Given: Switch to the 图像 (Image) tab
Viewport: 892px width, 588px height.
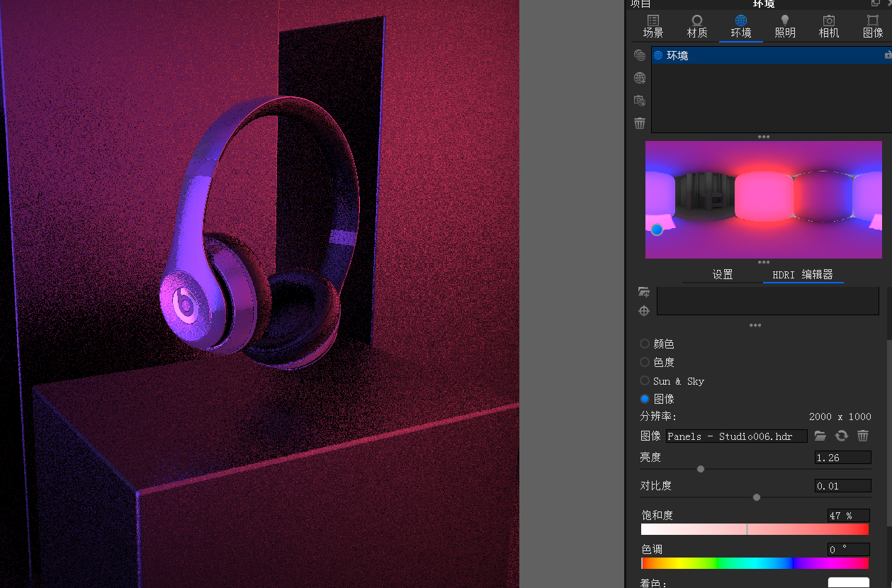Looking at the screenshot, I should tap(873, 26).
